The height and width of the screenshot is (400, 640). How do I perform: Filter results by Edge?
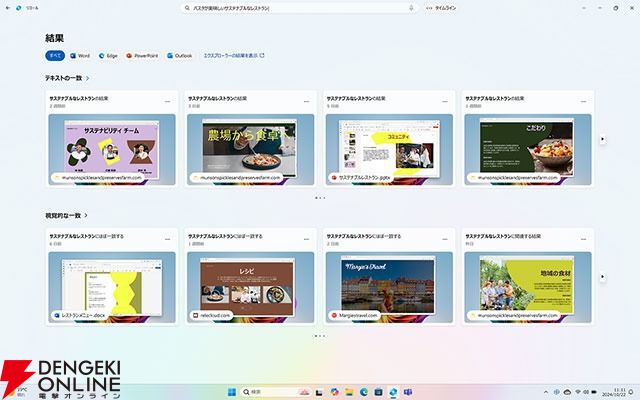[x=108, y=56]
